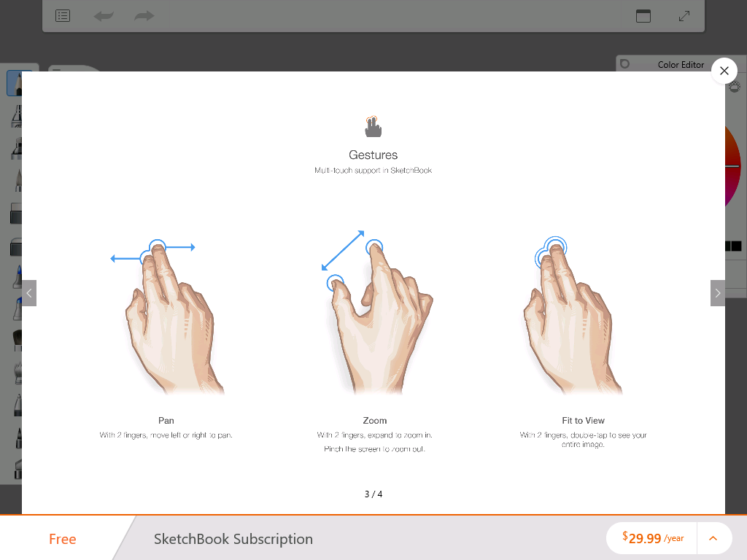This screenshot has height=560, width=747.
Task: Click the $29.99 /year price button
Action: (x=652, y=539)
